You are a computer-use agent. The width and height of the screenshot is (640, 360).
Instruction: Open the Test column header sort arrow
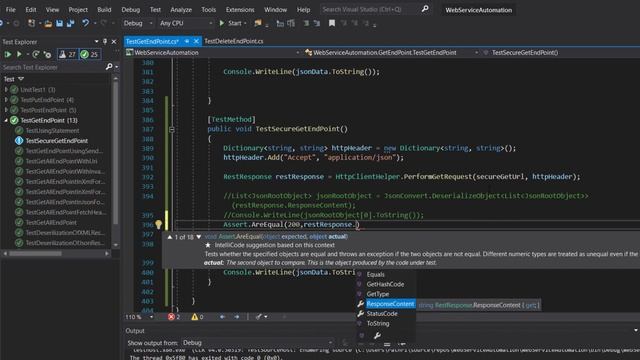tap(21, 79)
